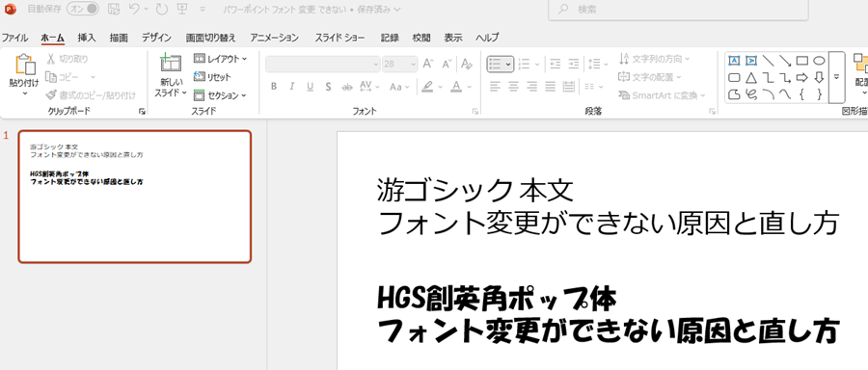Click コピー (Copy) button

pos(62,77)
